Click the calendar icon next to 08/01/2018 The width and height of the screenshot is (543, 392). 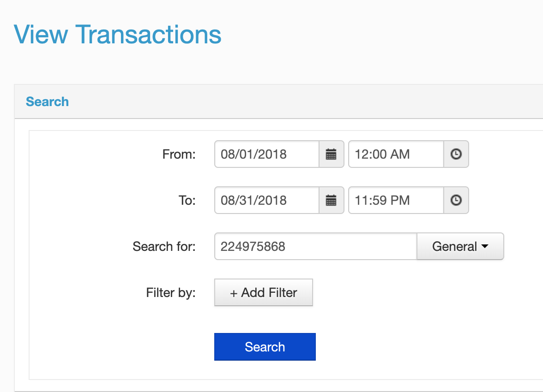click(332, 154)
